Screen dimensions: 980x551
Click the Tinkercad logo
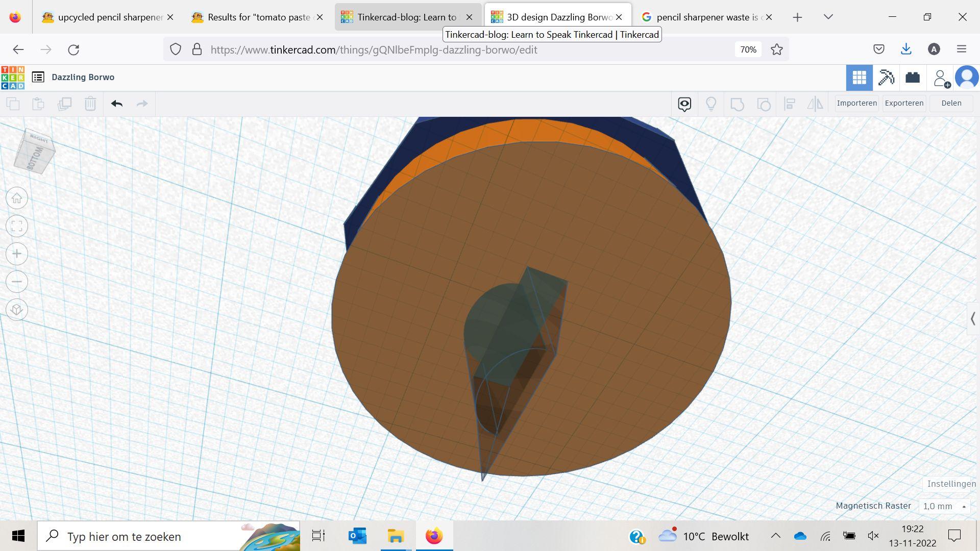[13, 78]
